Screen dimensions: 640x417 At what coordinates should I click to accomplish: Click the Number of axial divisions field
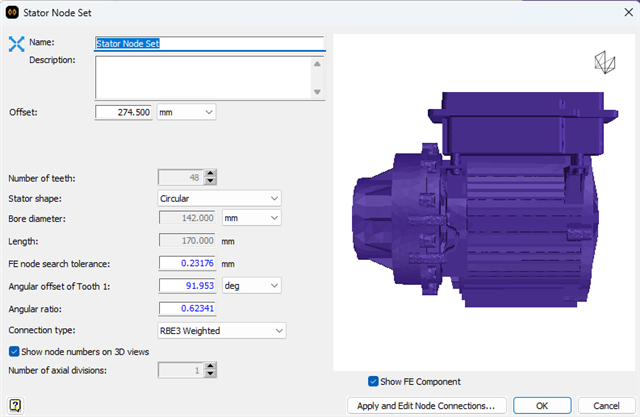click(181, 370)
